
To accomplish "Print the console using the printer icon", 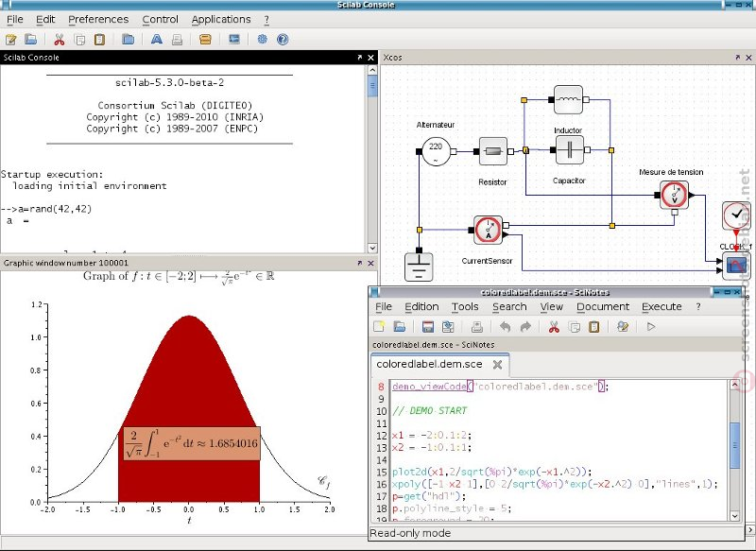I will tap(177, 40).
